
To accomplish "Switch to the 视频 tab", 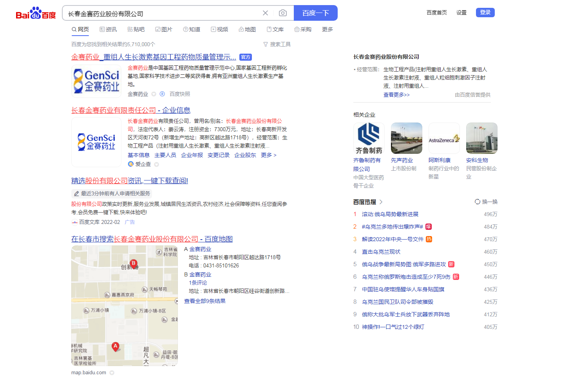I will (x=219, y=29).
